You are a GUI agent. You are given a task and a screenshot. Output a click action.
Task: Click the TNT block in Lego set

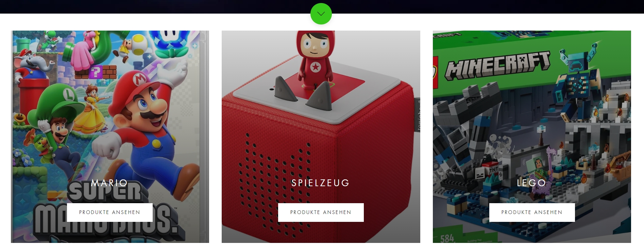(493, 169)
